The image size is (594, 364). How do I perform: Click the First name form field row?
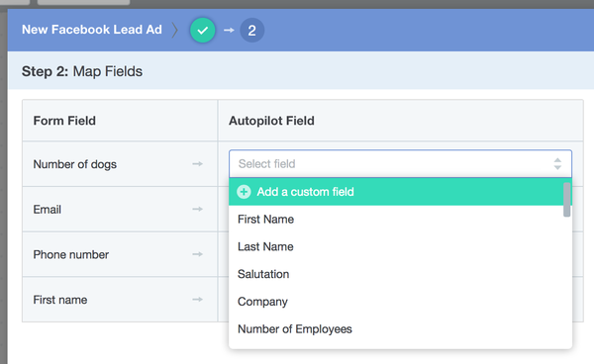pyautogui.click(x=120, y=300)
